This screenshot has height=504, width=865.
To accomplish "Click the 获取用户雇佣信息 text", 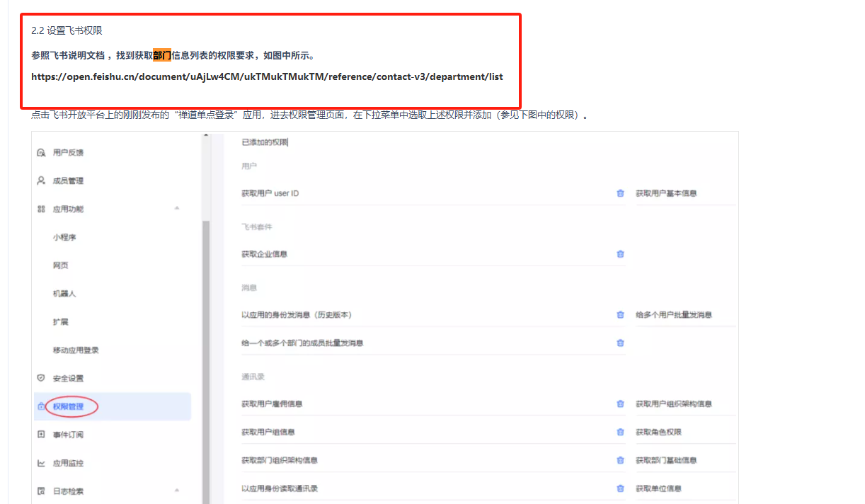I will pos(272,404).
